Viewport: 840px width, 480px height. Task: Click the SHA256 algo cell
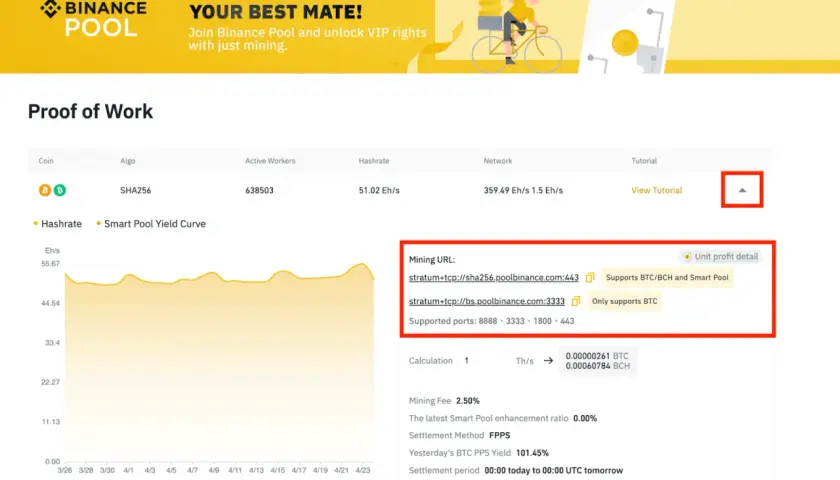[136, 190]
